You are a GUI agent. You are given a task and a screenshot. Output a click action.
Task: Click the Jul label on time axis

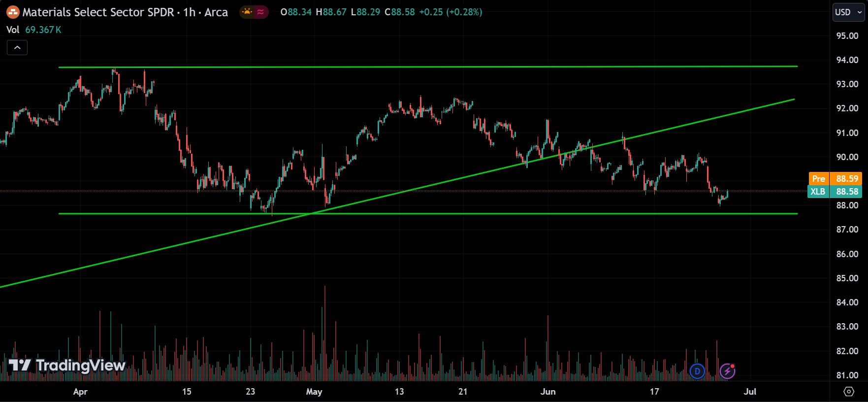750,392
